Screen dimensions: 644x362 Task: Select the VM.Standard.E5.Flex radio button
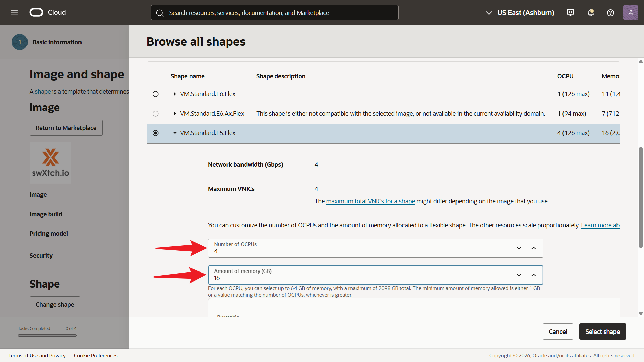156,133
